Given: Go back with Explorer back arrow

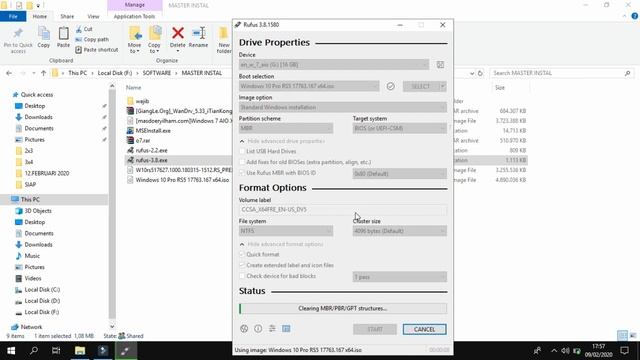Looking at the screenshot, I should pos(9,73).
